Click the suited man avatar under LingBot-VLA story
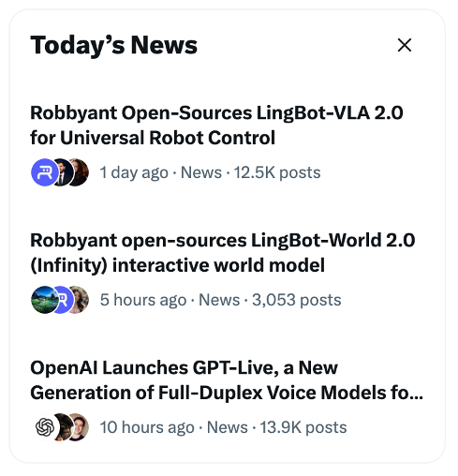 pyautogui.click(x=65, y=172)
